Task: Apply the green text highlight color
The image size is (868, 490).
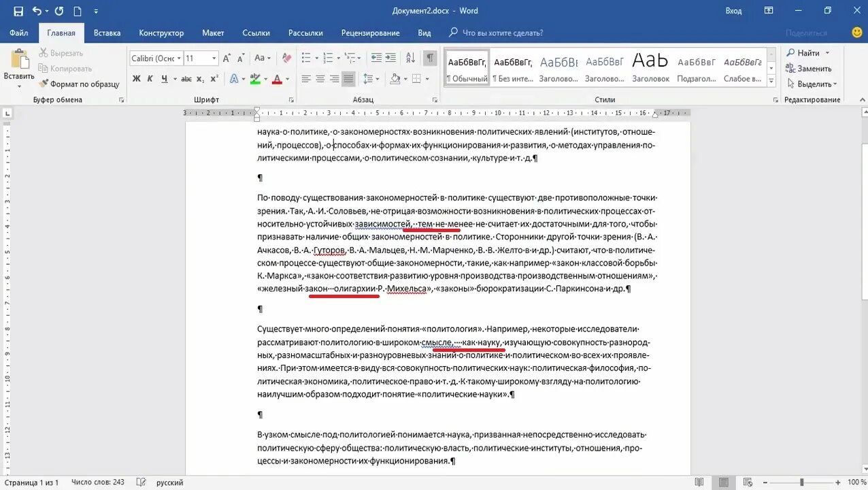Action: click(255, 79)
